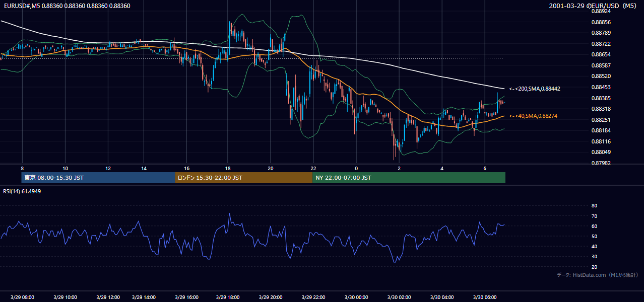Image resolution: width=644 pixels, height=302 pixels.
Task: Click hour label 16 under price chart
Action: (x=187, y=168)
